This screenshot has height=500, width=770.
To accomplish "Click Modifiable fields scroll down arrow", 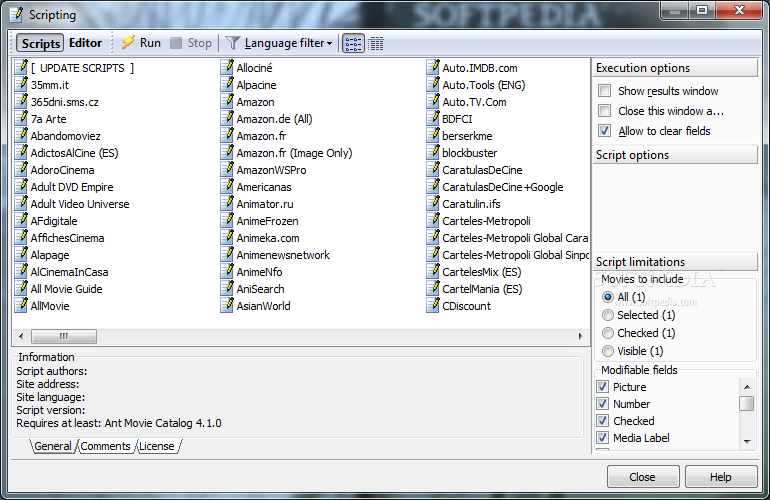I will 747,441.
